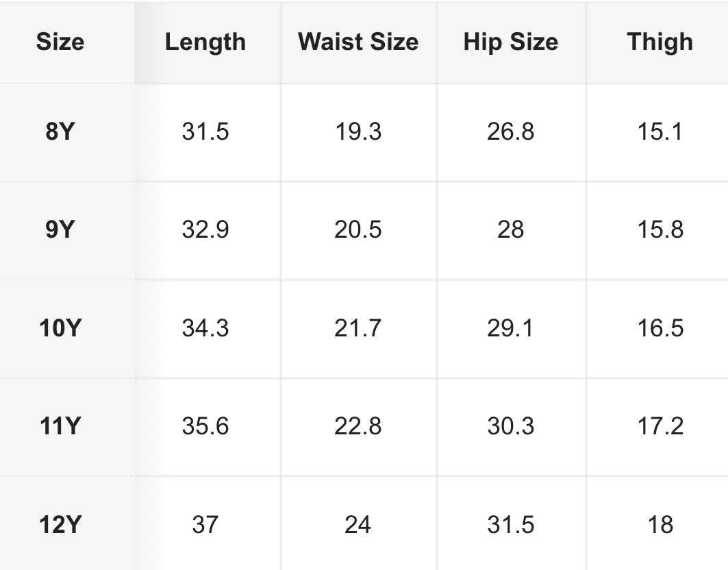Click the 10Y hip value 29.1
The height and width of the screenshot is (570, 728).
[510, 327]
